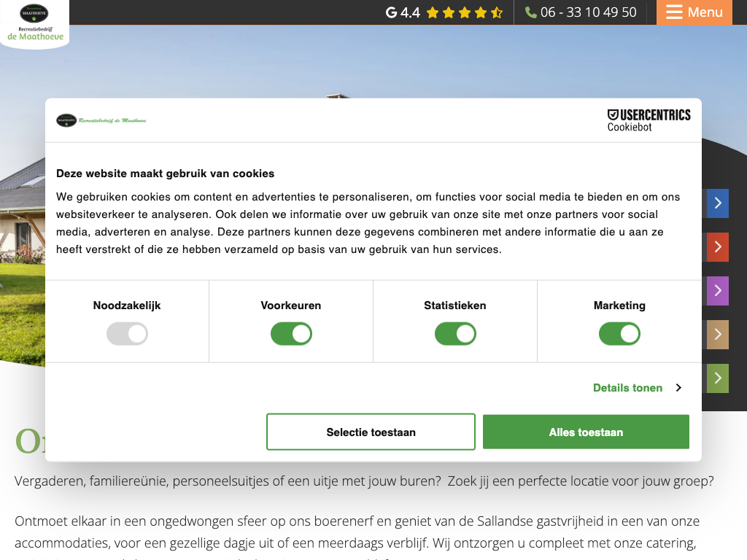Click the tan arrow side tab
747x560 pixels.
point(717,335)
